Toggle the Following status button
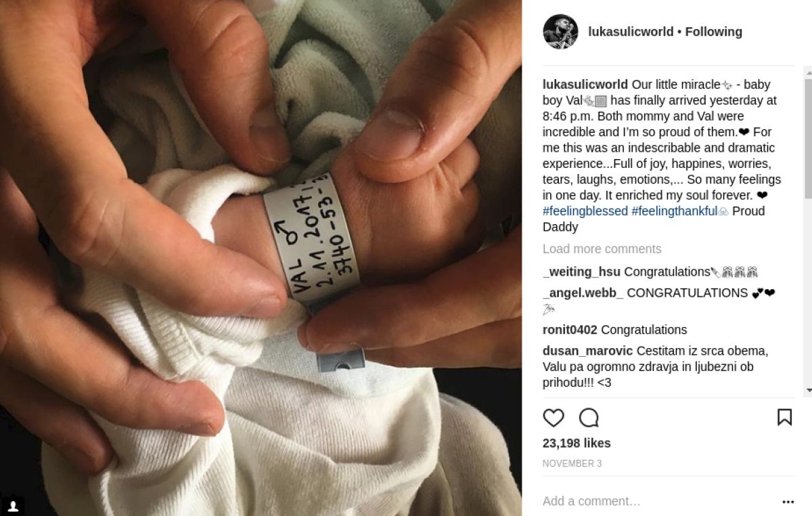This screenshot has height=516, width=812. (x=713, y=32)
